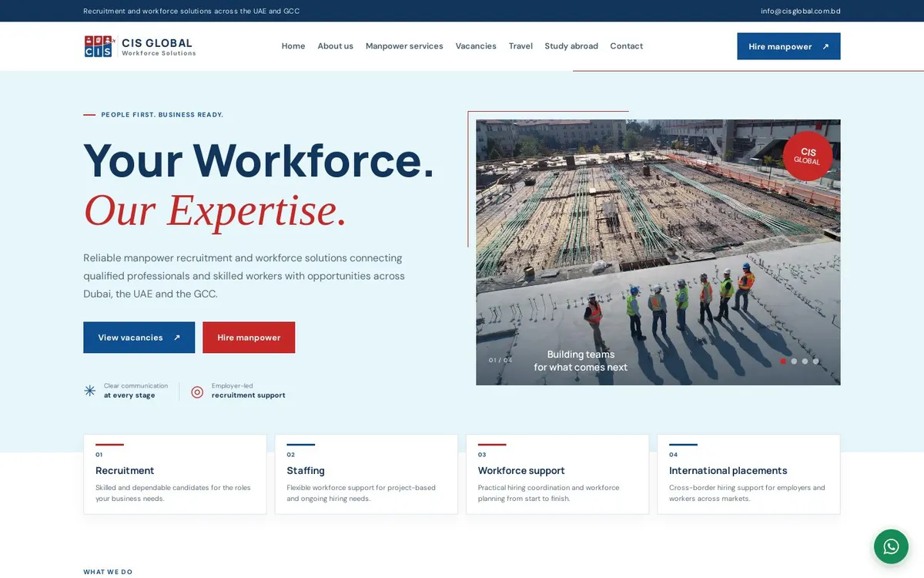
Task: Click 'Building teams for what comes next' caption
Action: click(581, 361)
